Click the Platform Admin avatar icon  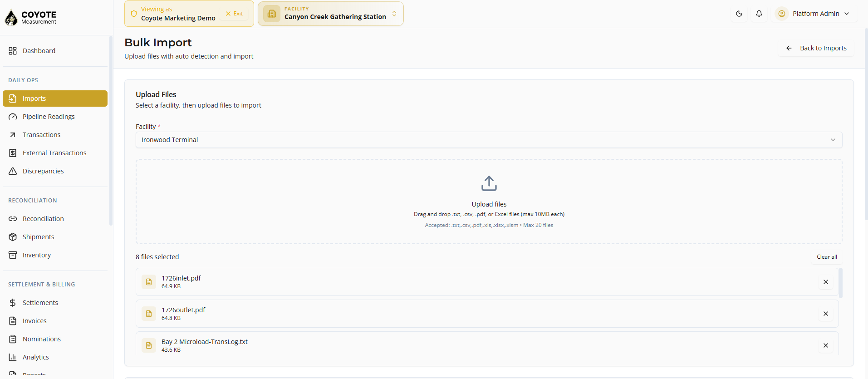coord(782,14)
